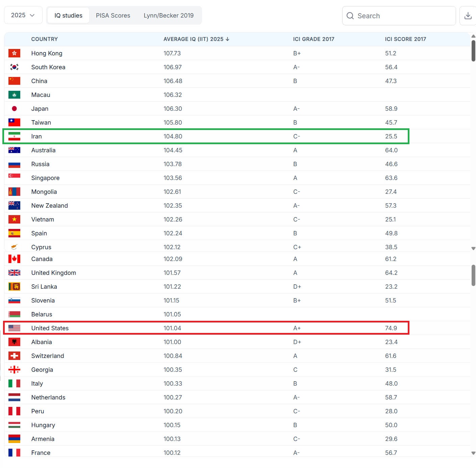Select Macau's average IQ value 106.32
Image resolution: width=476 pixels, height=468 pixels.
tap(173, 95)
